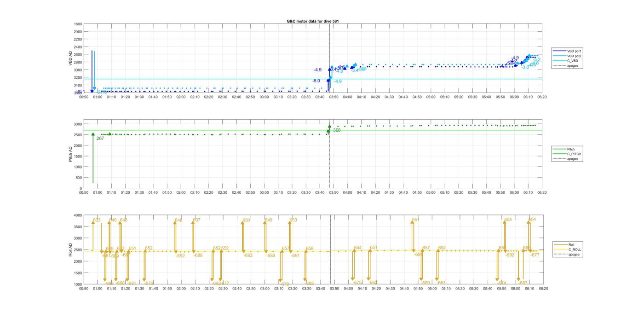Click the "05:00" tick under the Roll plot
The width and height of the screenshot is (644, 319).
[431, 289]
